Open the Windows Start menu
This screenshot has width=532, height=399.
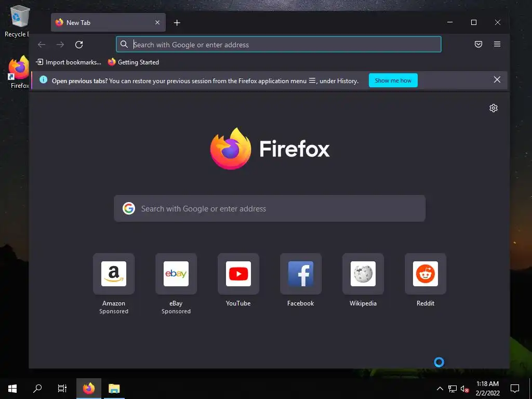pyautogui.click(x=12, y=389)
